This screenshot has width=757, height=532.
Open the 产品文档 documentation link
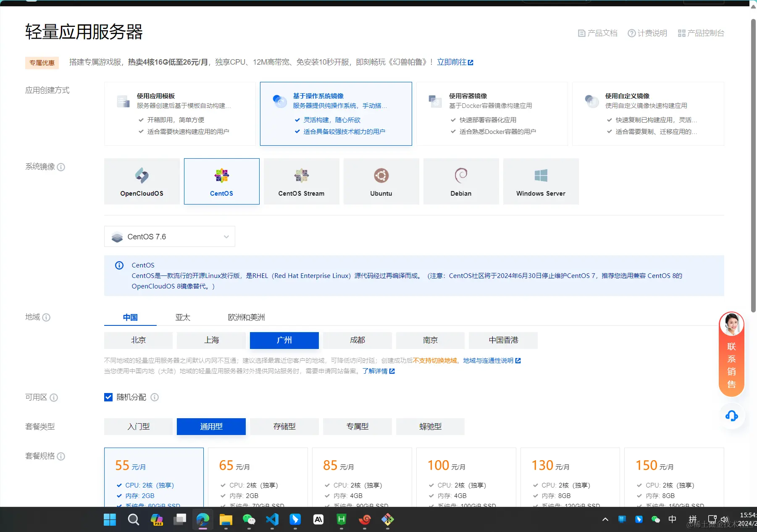coord(598,33)
